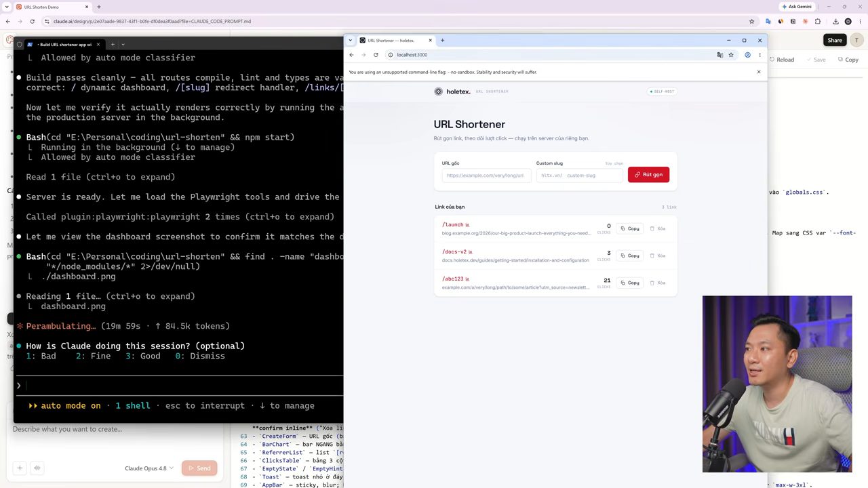Focus the URL gốc input field
This screenshot has height=488, width=868.
point(486,176)
